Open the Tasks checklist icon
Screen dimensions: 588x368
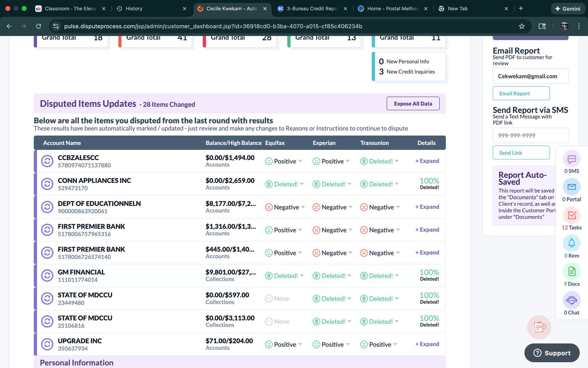(x=571, y=216)
